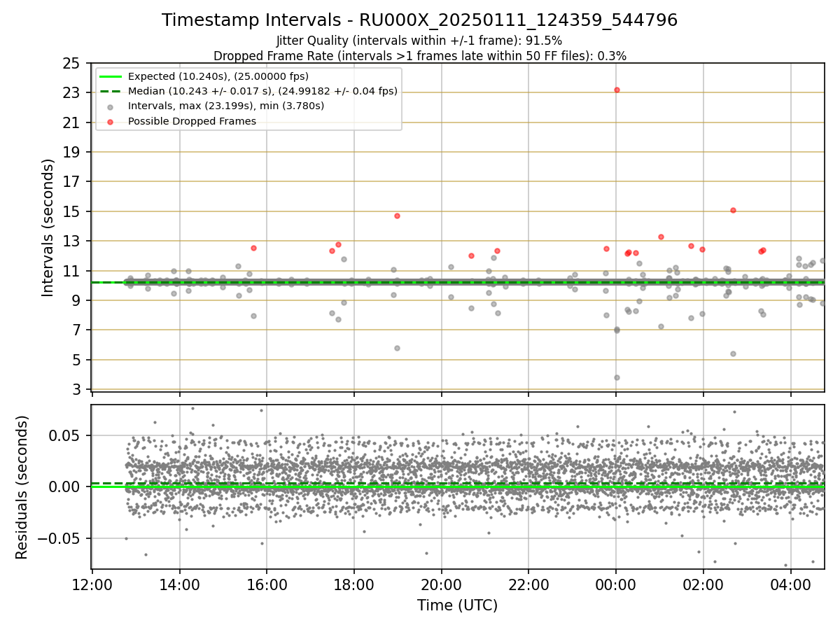Select the "Jitter Quality" 91.5% subtitle line
Image resolution: width=840 pixels, height=630 pixels.
click(x=419, y=41)
